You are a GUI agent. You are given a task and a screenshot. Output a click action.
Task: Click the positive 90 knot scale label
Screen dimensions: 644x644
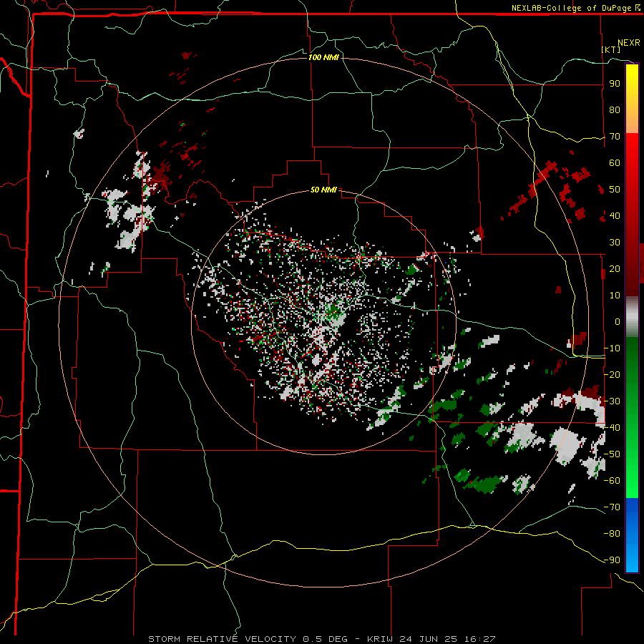click(615, 84)
